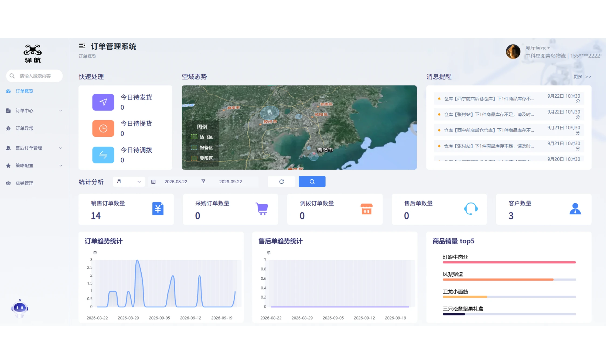Open the 月 period dropdown
Viewport: 607px width, 364px height.
coord(129,182)
